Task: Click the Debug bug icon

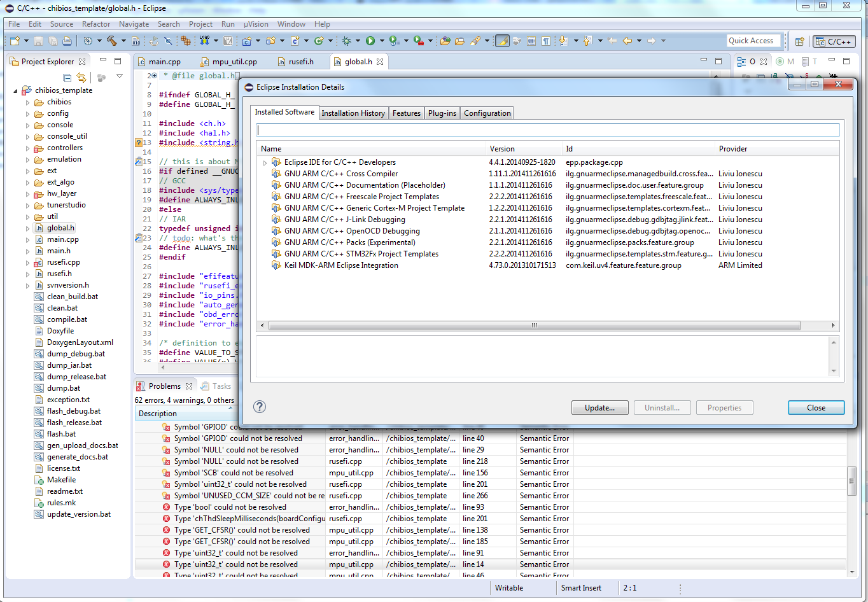Action: tap(346, 41)
